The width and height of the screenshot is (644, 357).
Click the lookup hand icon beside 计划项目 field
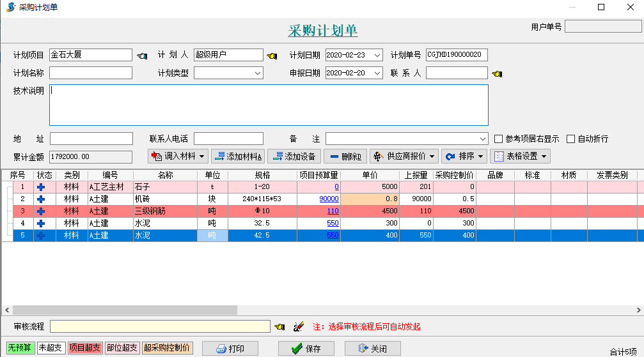pyautogui.click(x=142, y=56)
